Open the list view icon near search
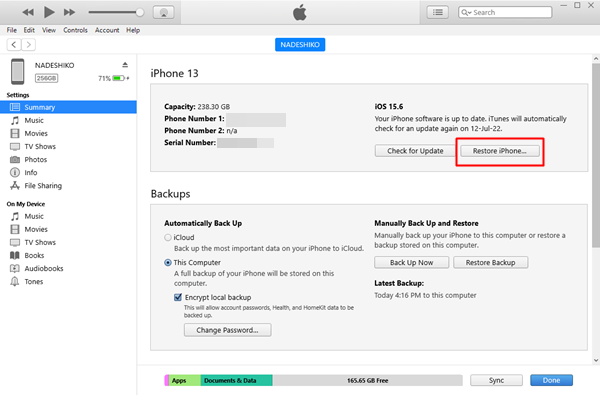Viewport: 600px width, 395px height. 437,12
